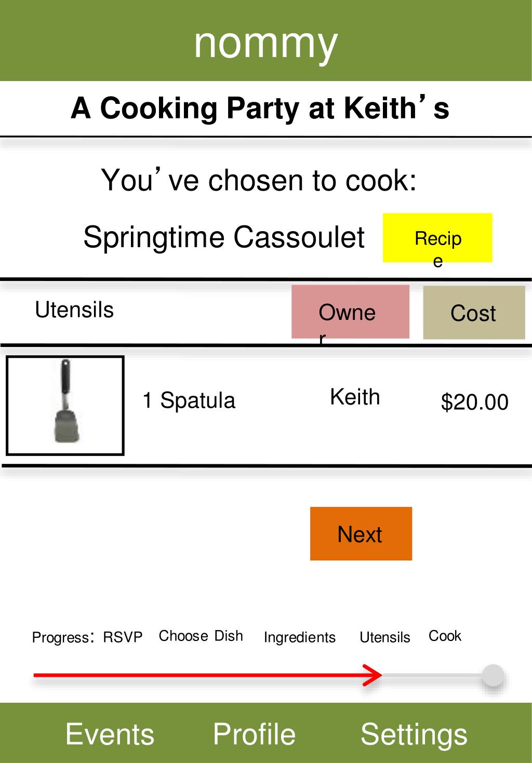Open the Settings tab
532x763 pixels.
tap(414, 735)
